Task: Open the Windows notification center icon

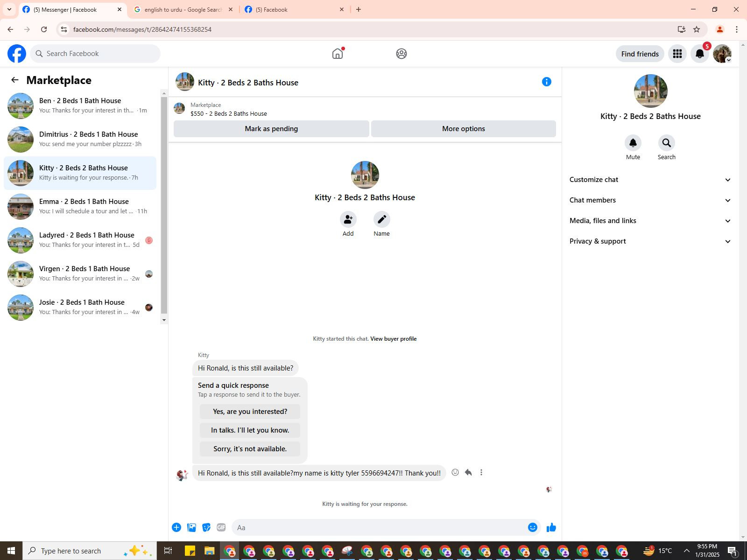Action: coord(733,551)
